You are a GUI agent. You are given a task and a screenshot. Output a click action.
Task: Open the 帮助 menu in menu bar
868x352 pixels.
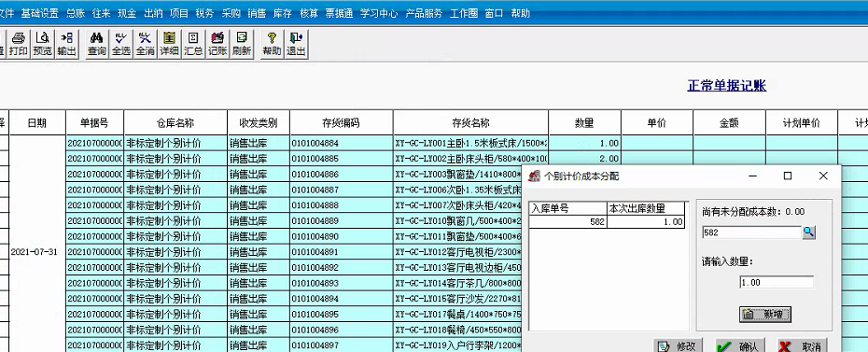tap(521, 14)
